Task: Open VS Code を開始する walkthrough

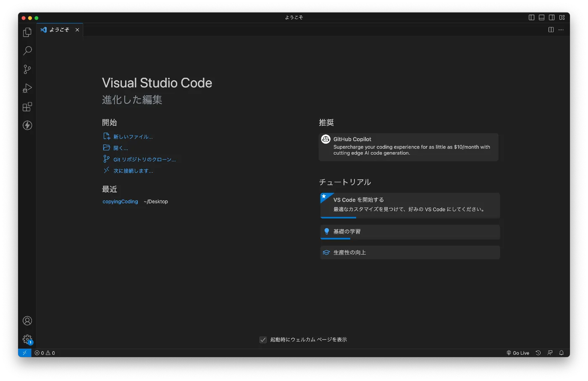Action: click(x=410, y=205)
